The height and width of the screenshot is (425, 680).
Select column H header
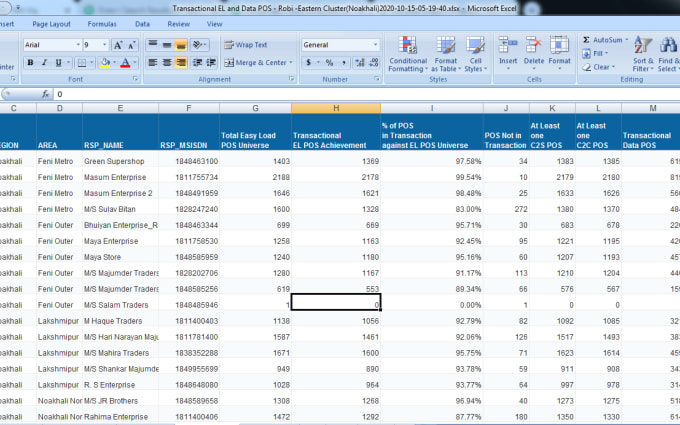point(336,108)
